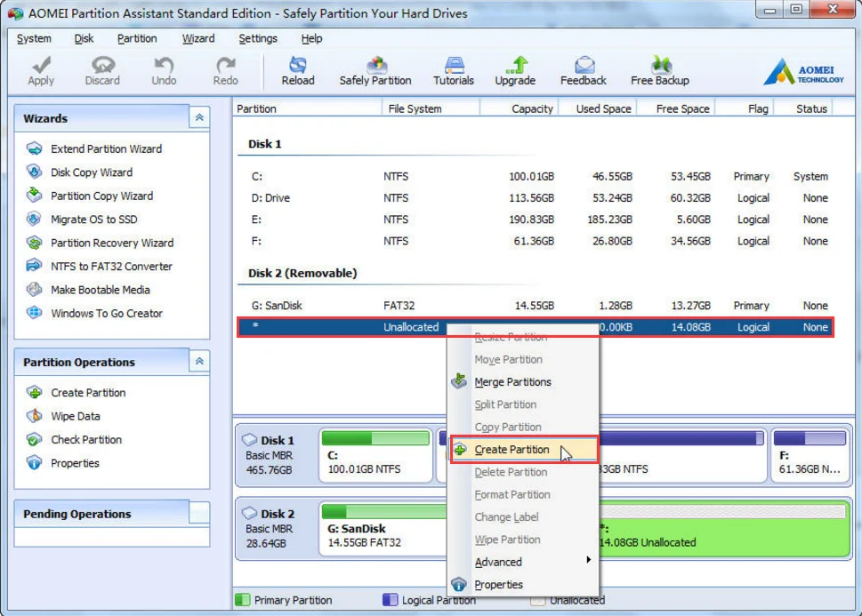This screenshot has height=616, width=862.
Task: Click the Logical Partition legend swatch
Action: (390, 599)
